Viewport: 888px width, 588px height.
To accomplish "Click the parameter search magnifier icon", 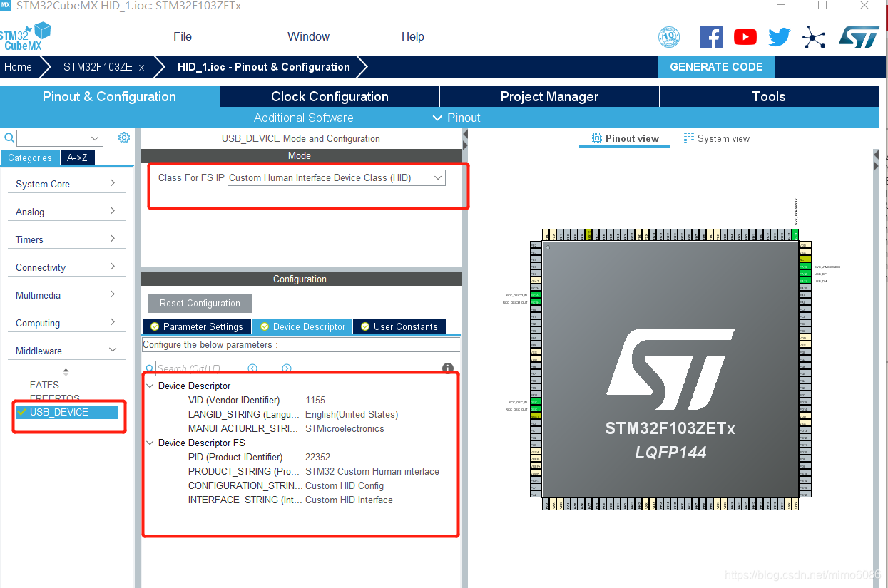I will click(x=149, y=368).
